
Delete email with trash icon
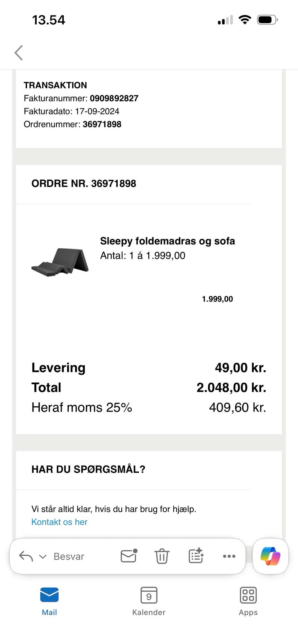click(x=162, y=556)
